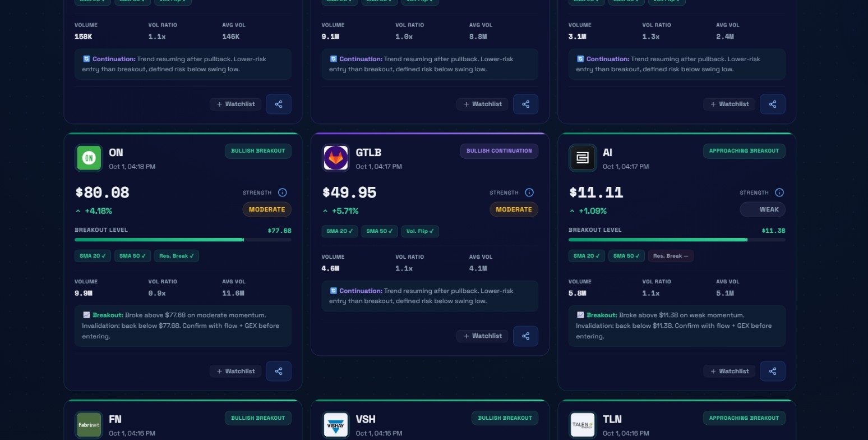This screenshot has width=868, height=440.
Task: Click the share icon on the AI card
Action: pos(773,371)
